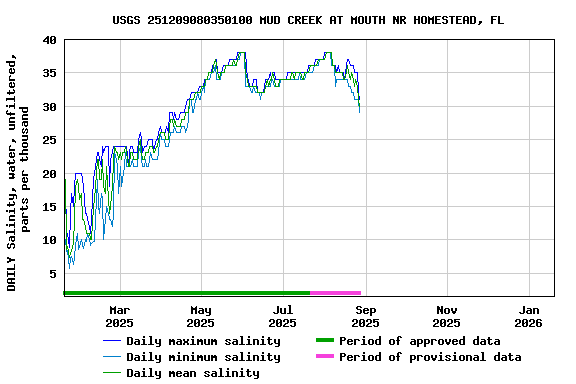This screenshot has height=384, width=576.
Task: Click the Nov 2025 axis label
Action: (x=446, y=317)
